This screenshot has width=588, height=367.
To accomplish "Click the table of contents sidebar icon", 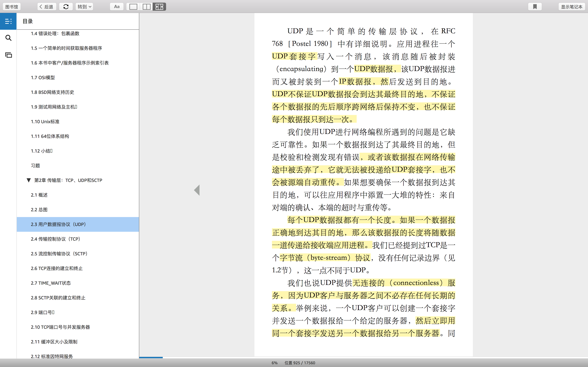I will coord(8,21).
